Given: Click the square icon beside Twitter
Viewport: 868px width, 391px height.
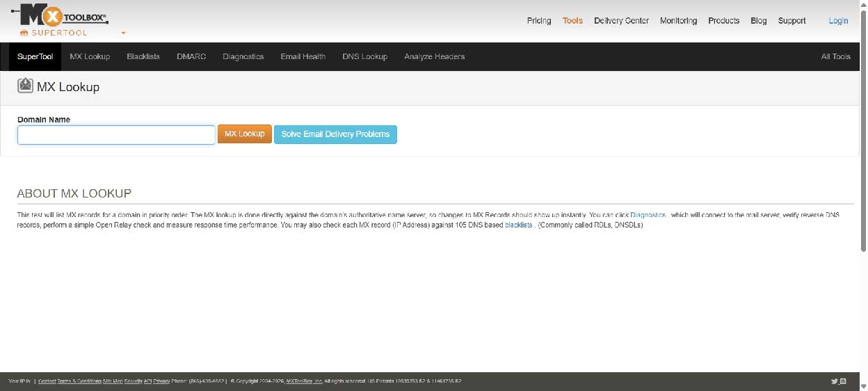Looking at the screenshot, I should (843, 381).
